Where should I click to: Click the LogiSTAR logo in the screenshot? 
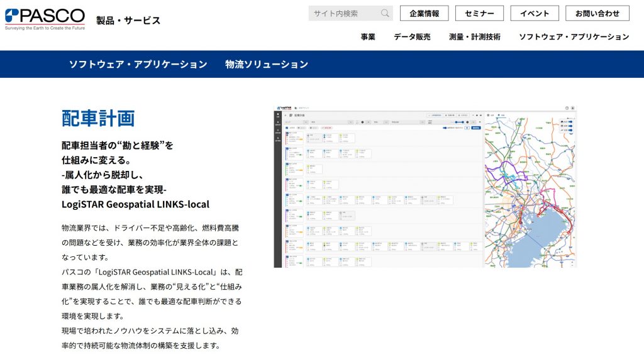287,108
